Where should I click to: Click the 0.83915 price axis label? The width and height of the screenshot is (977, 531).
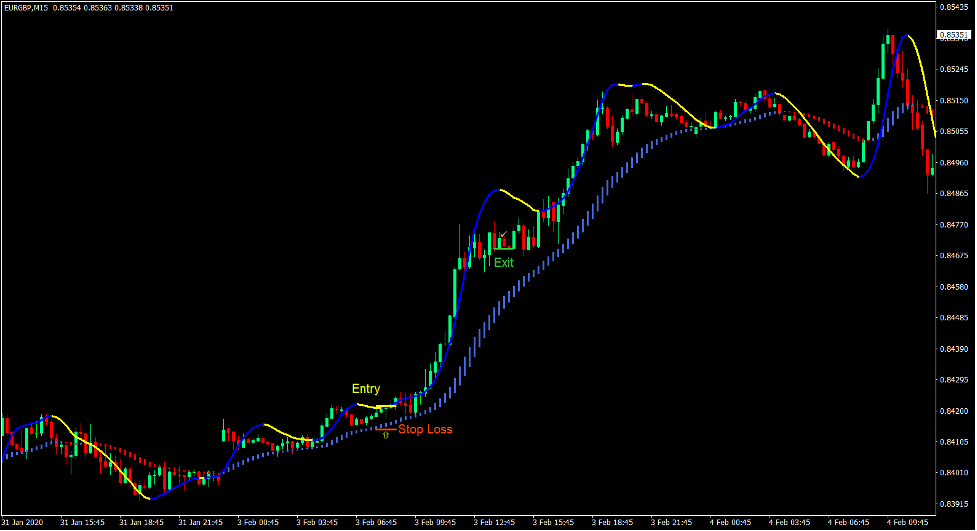(954, 504)
